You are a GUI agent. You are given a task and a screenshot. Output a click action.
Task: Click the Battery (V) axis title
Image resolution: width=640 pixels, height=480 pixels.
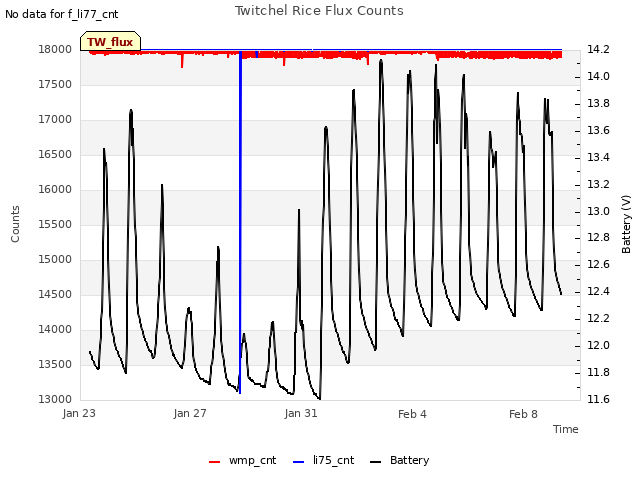click(x=626, y=224)
